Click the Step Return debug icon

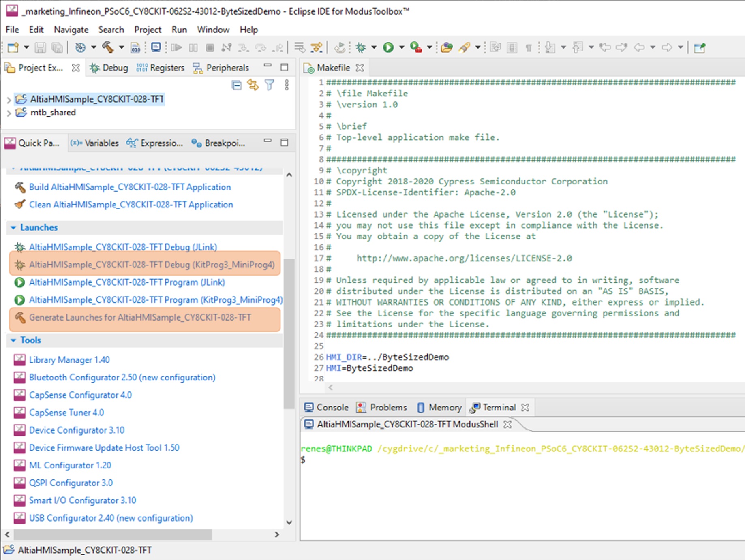tap(278, 47)
